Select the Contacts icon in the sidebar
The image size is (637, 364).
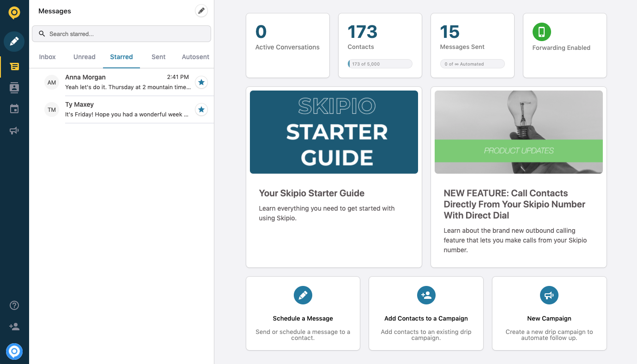(x=14, y=87)
